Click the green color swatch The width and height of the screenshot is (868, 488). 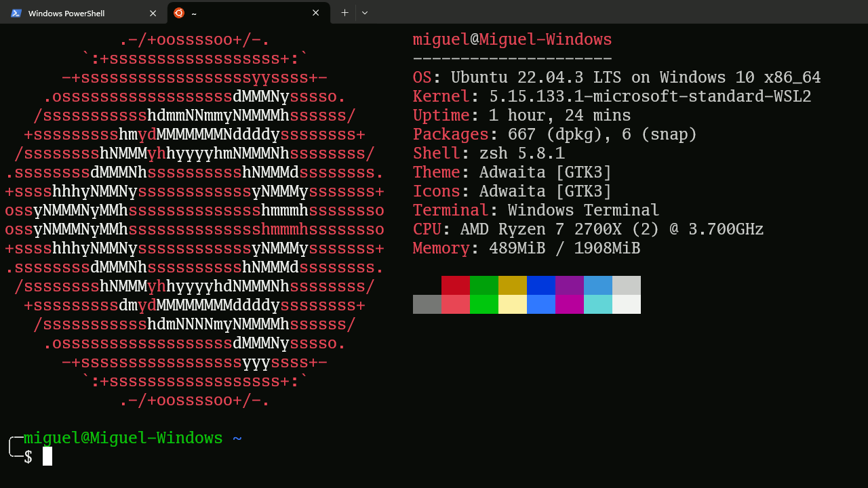coord(484,285)
